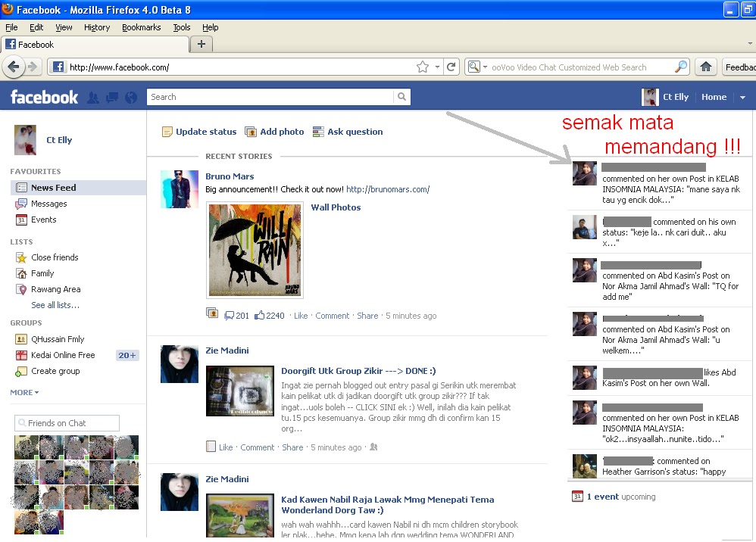
Task: Open Facebook friend requests icon
Action: 93,98
